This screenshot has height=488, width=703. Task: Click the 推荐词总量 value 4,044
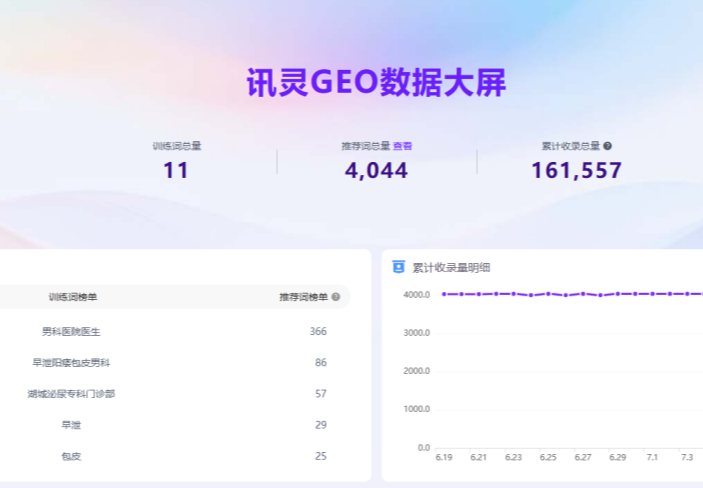(376, 170)
